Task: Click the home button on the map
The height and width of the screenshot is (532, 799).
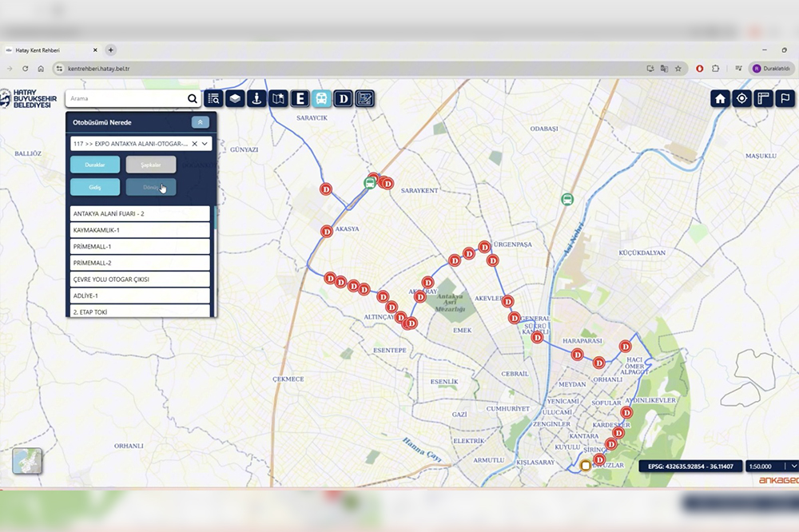Action: point(720,98)
